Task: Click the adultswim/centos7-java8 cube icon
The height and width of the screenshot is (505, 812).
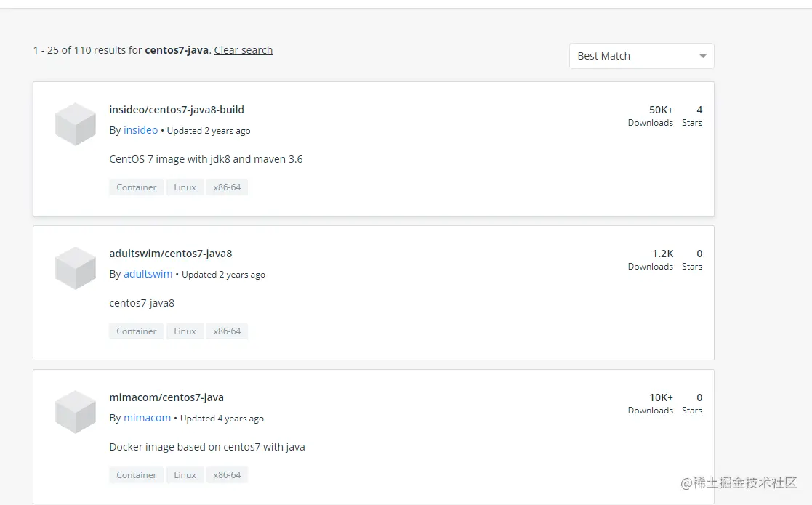Action: point(76,268)
